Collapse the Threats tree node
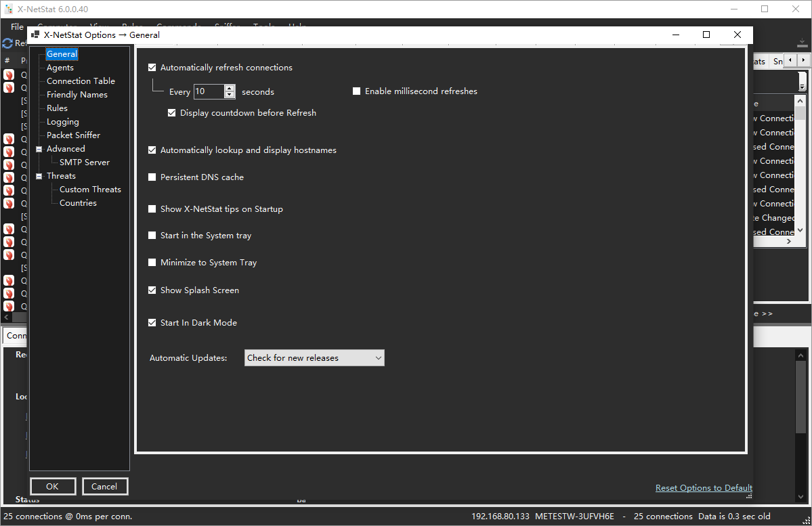 click(39, 176)
